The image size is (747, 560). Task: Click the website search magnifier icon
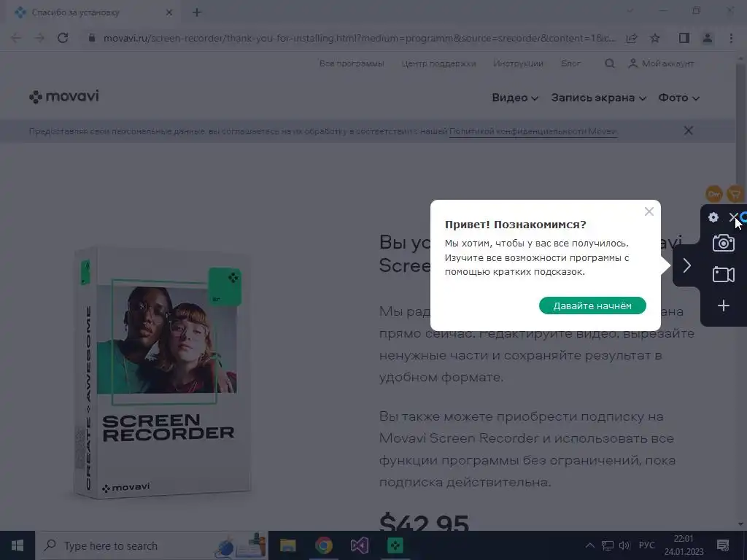tap(609, 63)
